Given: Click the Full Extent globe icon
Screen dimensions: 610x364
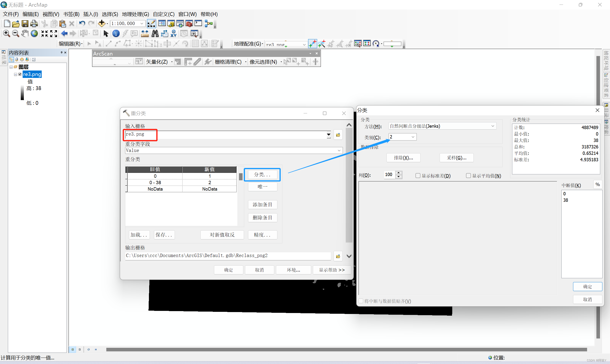Looking at the screenshot, I should pyautogui.click(x=34, y=34).
